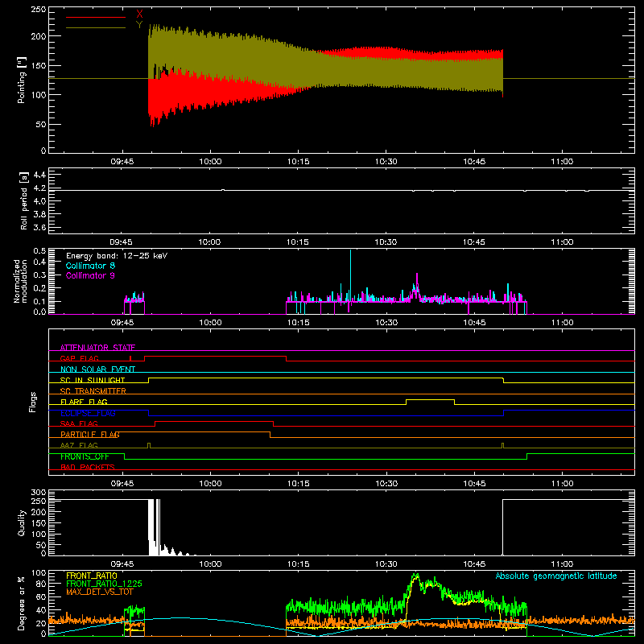The height and width of the screenshot is (644, 644).
Task: Click the 10:30 label under Flags plot
Action: point(386,484)
